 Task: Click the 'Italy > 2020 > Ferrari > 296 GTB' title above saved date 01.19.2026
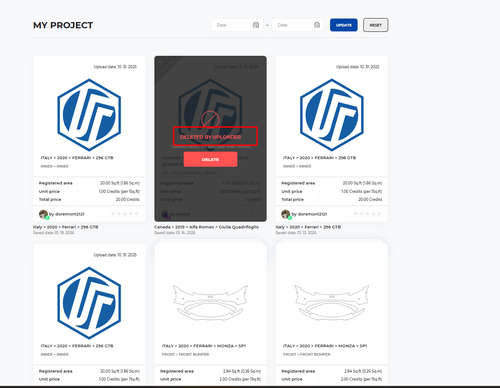(65, 227)
